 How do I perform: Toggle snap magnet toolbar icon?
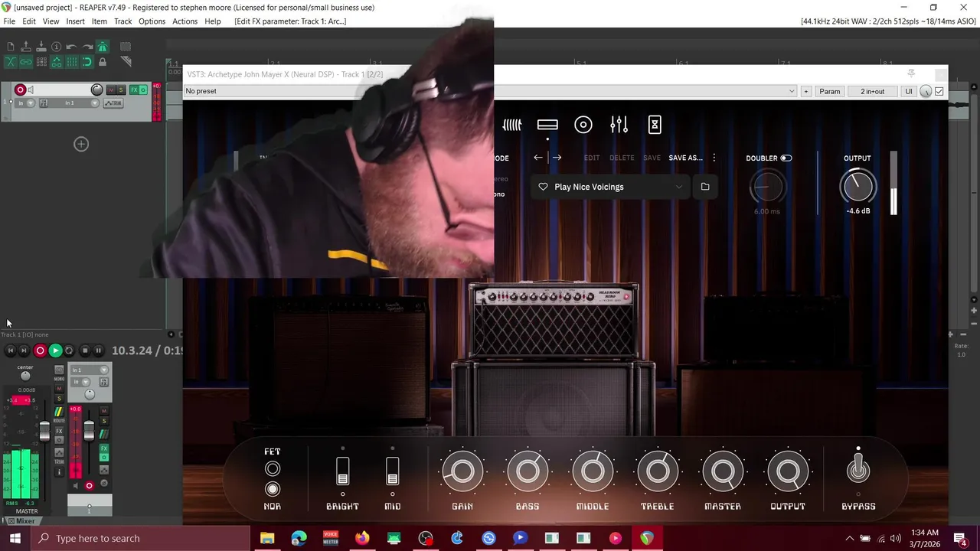pyautogui.click(x=87, y=62)
